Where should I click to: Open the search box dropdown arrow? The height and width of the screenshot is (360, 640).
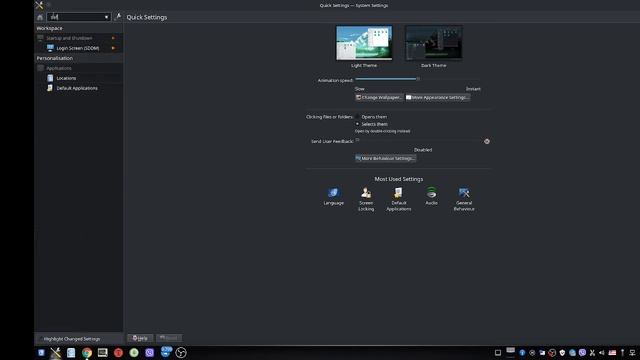(107, 17)
